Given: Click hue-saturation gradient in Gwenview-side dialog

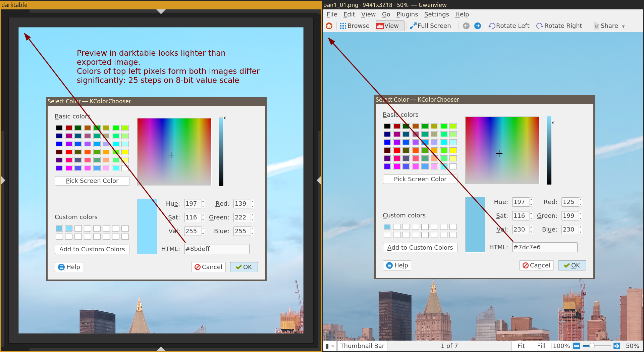Looking at the screenshot, I should (x=502, y=150).
